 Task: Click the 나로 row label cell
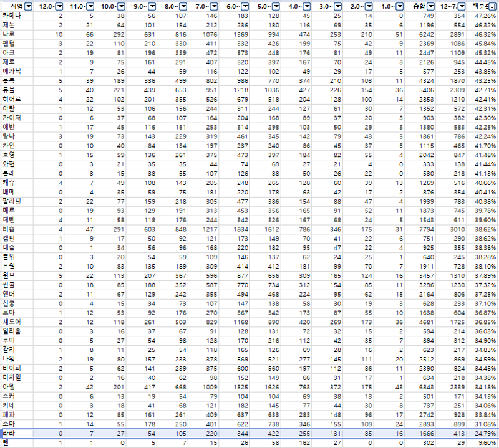coord(17,34)
